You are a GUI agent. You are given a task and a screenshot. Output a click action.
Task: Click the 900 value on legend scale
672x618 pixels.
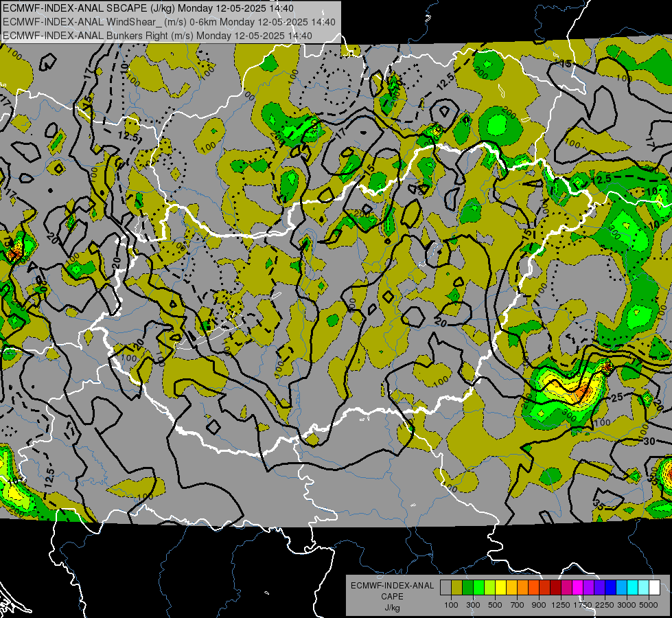tap(539, 605)
